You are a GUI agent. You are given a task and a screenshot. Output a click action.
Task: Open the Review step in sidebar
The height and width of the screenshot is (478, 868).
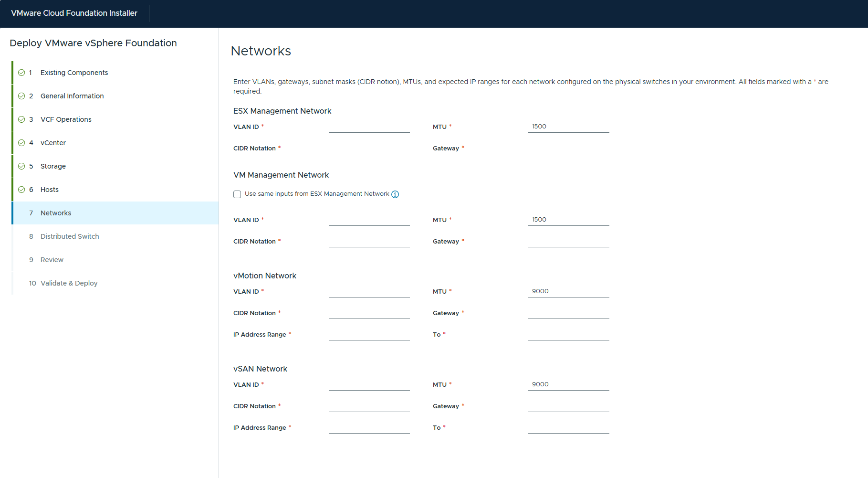[52, 260]
